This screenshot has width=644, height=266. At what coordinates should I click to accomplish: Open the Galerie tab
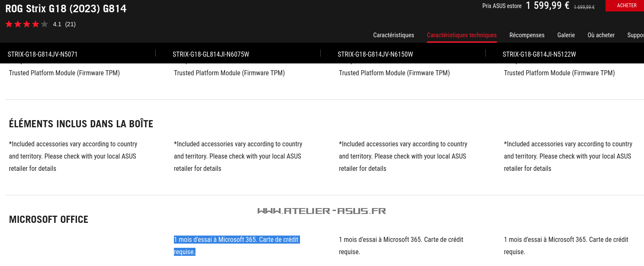click(x=566, y=35)
